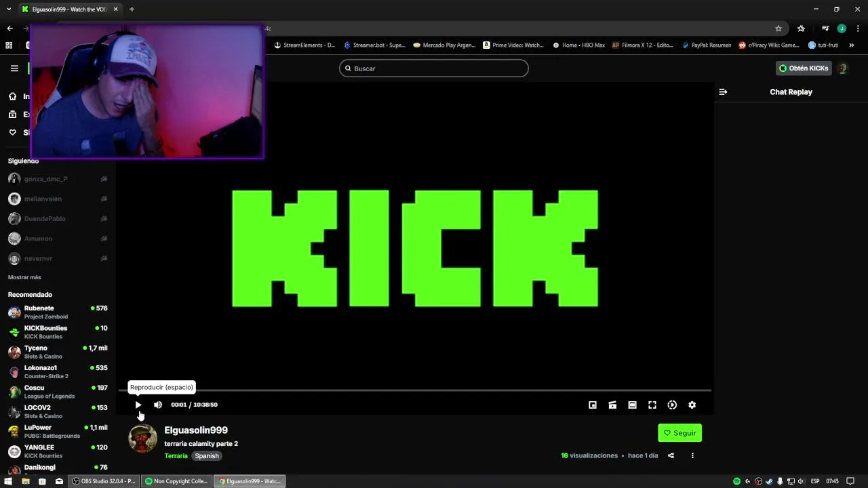
Task: Open the user profile avatar menu
Action: tap(843, 68)
